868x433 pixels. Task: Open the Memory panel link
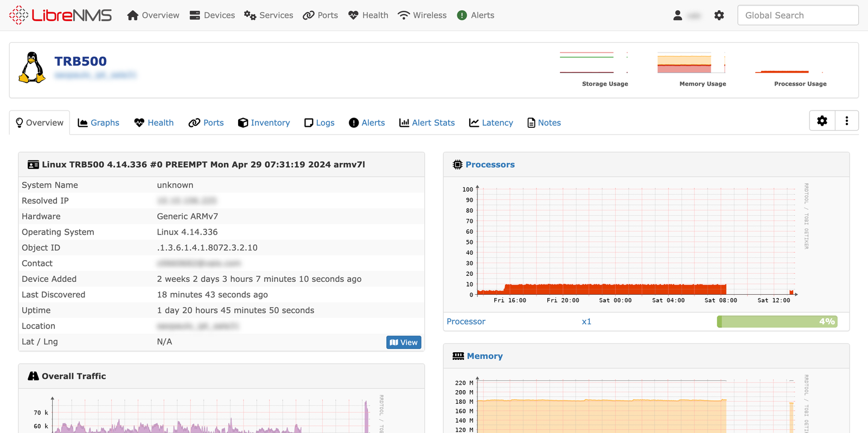(x=484, y=356)
